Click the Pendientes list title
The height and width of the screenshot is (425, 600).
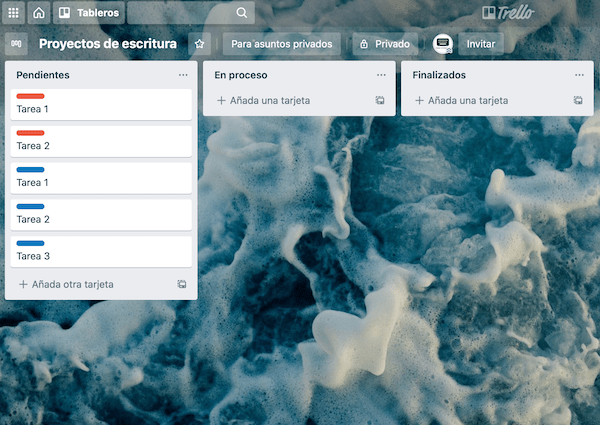coord(43,75)
